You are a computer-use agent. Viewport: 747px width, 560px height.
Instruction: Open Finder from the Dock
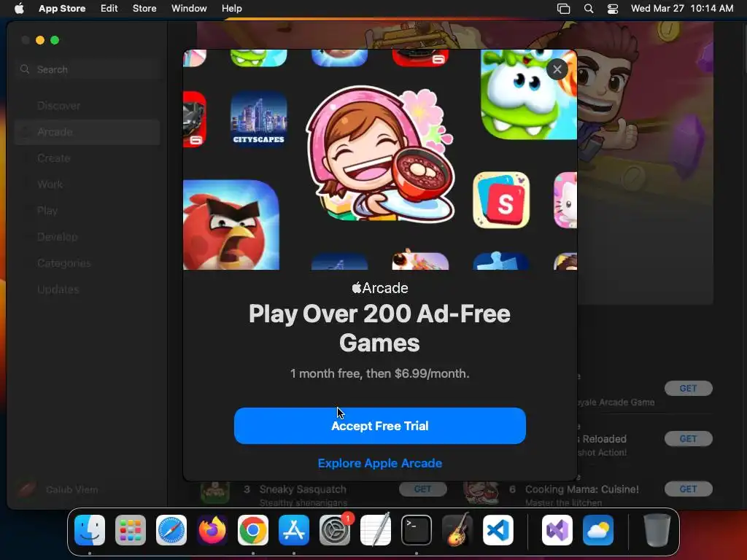pos(90,530)
